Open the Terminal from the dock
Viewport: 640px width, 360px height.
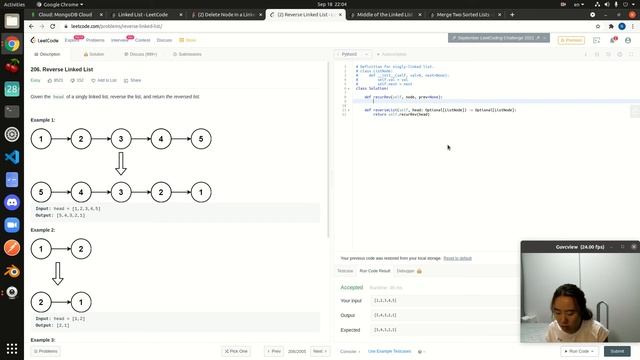12,111
